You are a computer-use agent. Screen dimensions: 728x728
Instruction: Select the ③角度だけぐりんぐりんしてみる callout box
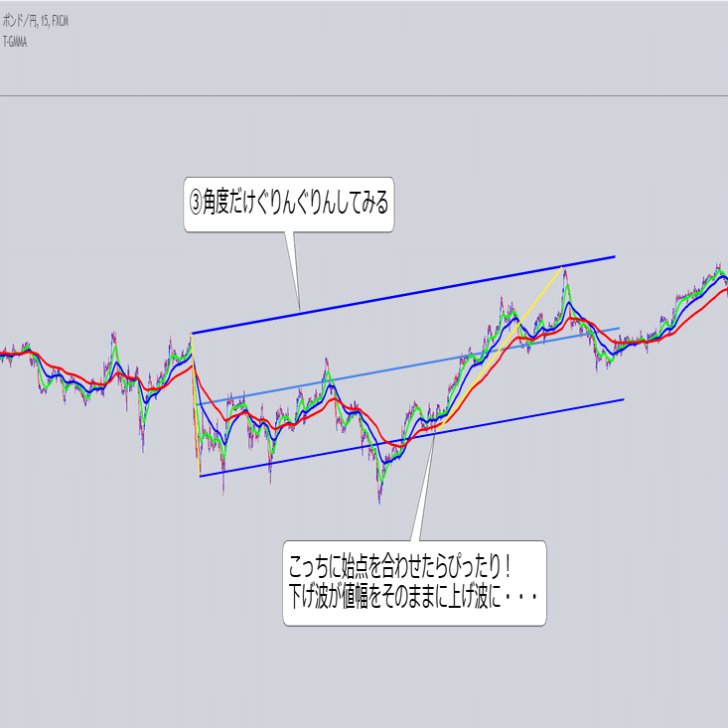coord(290,205)
